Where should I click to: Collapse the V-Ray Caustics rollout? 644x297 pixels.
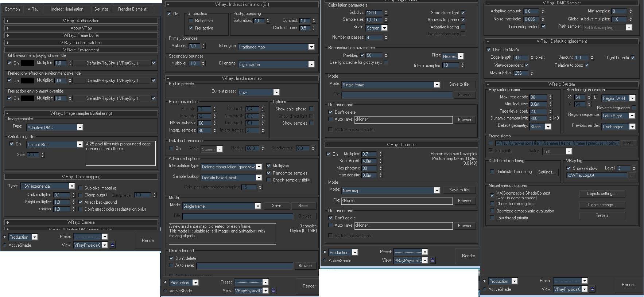401,145
